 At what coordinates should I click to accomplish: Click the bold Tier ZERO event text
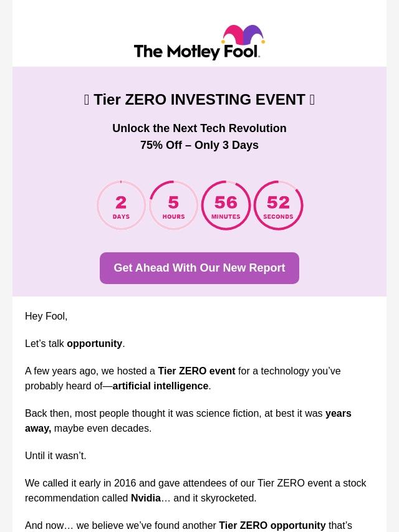pyautogui.click(x=196, y=371)
